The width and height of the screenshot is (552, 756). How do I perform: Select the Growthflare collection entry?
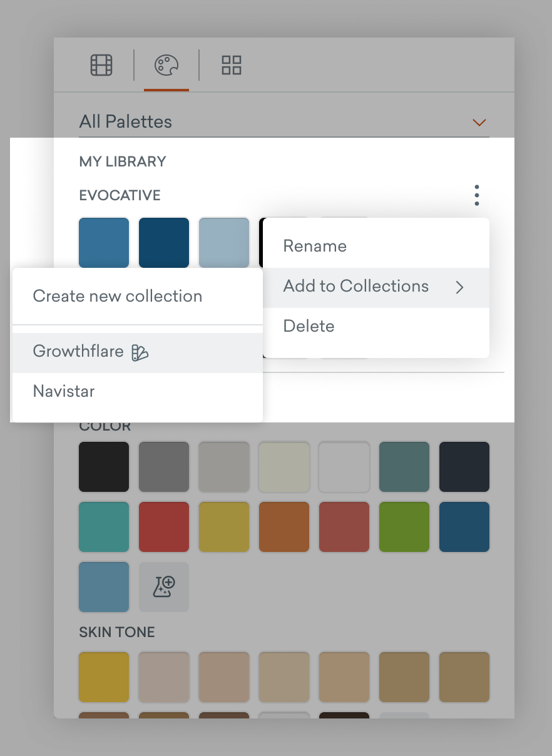tap(78, 352)
